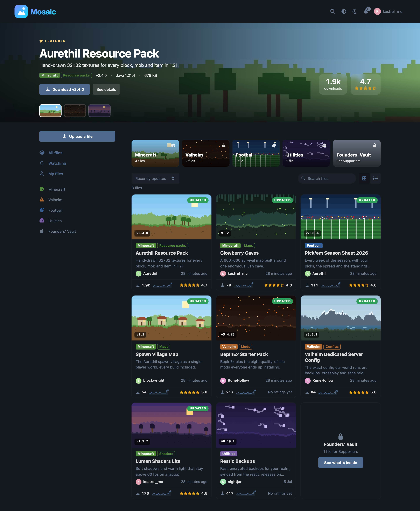
Task: Open Pick'em Season Sheet 2026 thumbnail
Action: 340,217
